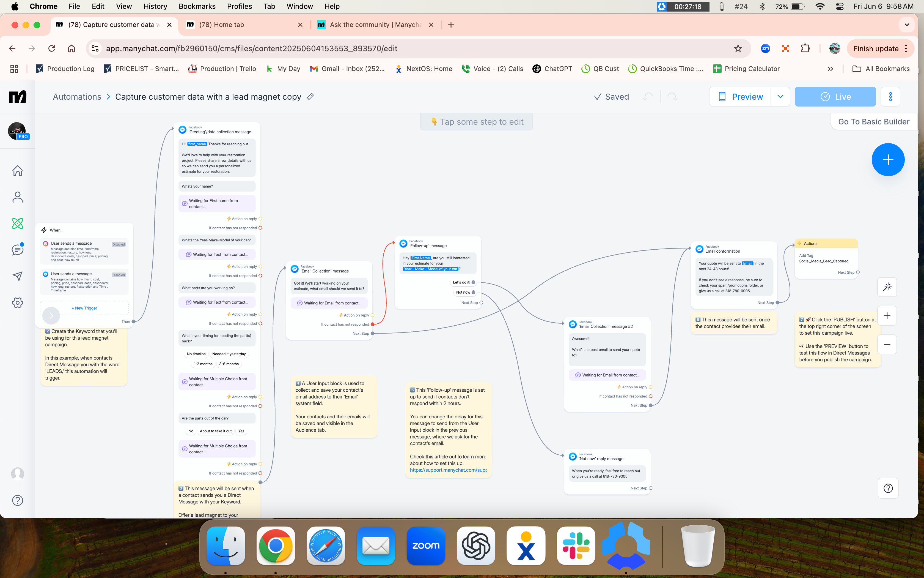This screenshot has width=924, height=578.
Task: Open support.manychat.com article link
Action: 448,470
